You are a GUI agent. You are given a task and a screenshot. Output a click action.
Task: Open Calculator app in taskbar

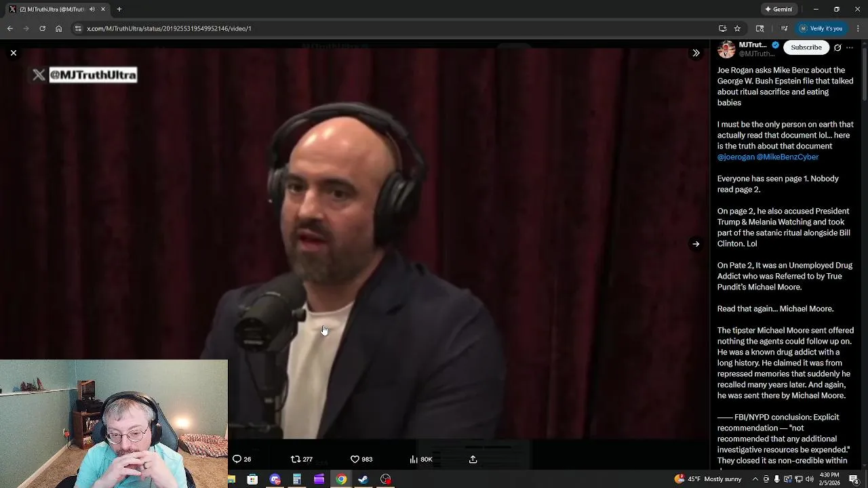click(x=297, y=479)
